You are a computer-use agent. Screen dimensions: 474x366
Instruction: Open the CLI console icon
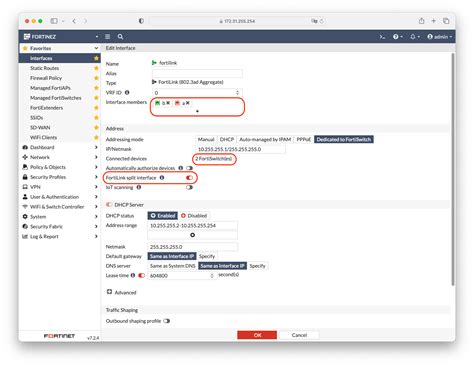(382, 37)
